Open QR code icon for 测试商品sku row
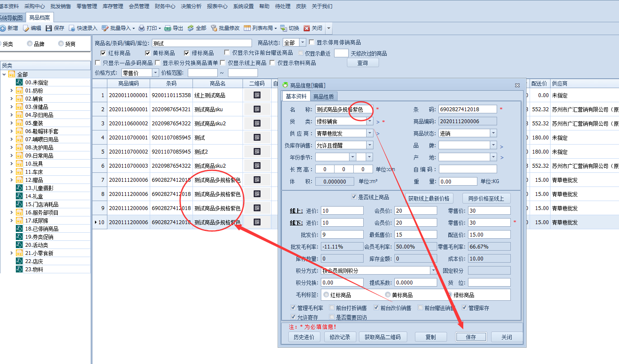The image size is (619, 364). 257,109
